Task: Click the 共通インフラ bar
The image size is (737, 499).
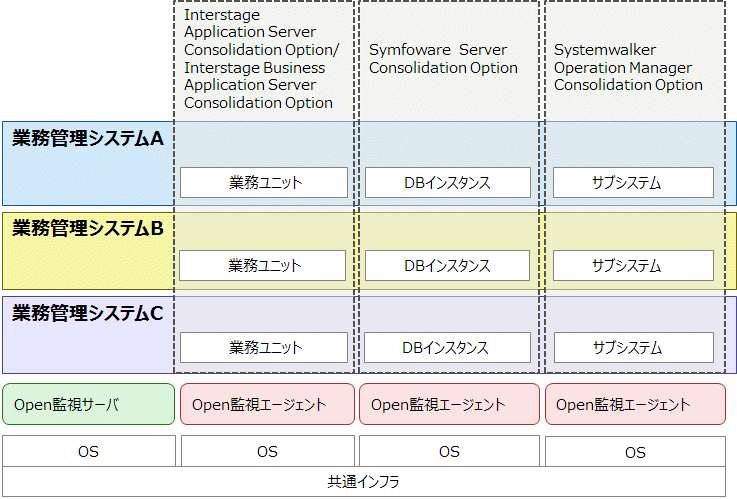Action: click(364, 482)
